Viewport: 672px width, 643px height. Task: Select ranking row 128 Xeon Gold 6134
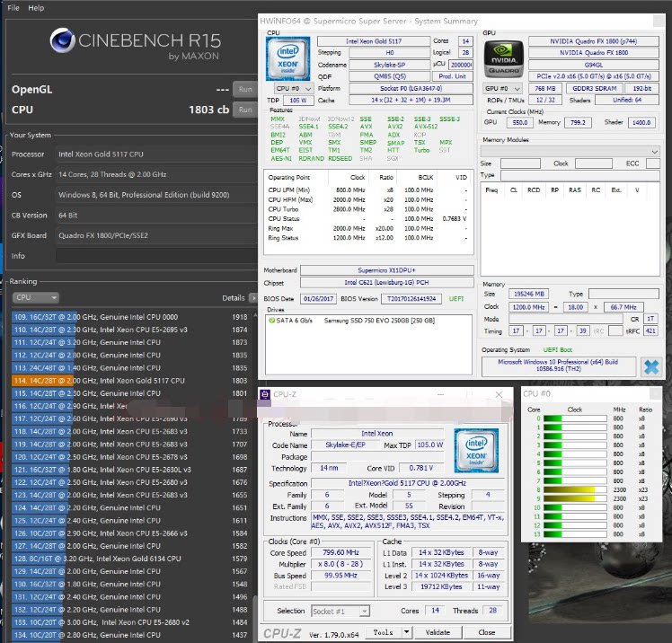[129, 559]
